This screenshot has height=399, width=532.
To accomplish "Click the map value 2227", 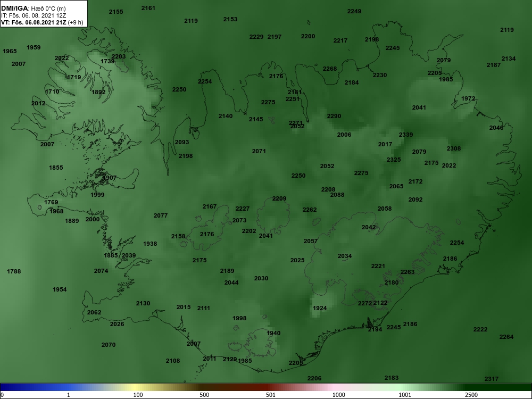I will tap(243, 209).
